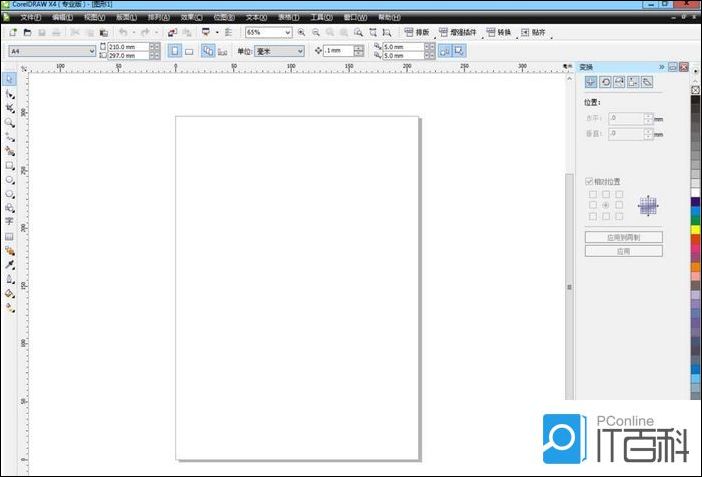Select the Pick tool in the toolbox
The image size is (702, 477).
9,79
